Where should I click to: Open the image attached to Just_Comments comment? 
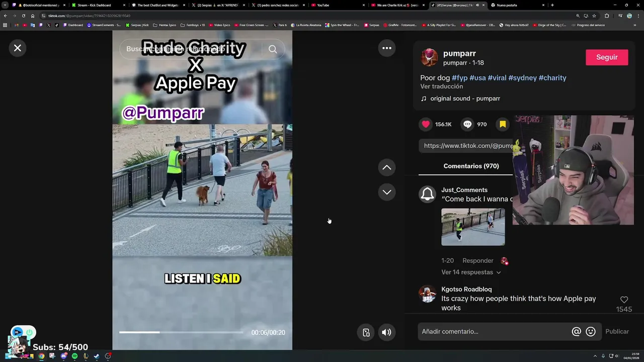tap(473, 227)
